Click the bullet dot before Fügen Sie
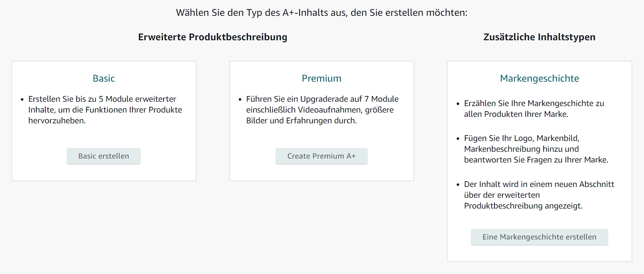The image size is (644, 274). [x=458, y=138]
